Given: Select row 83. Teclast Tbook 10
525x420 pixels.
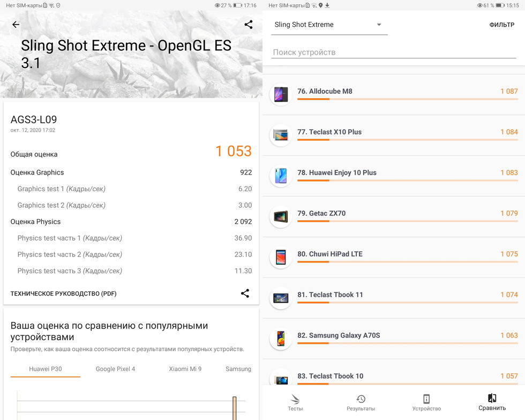Looking at the screenshot, I should coord(394,372).
